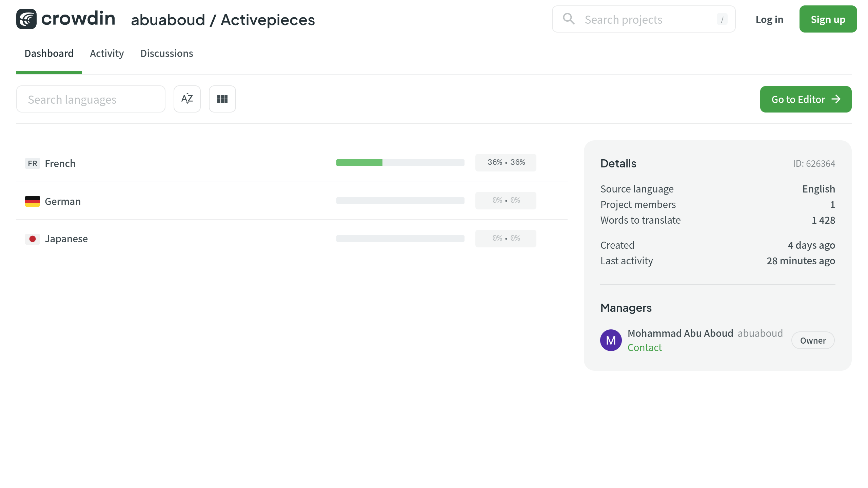Click the purple M avatar
Screen dimensions: 868x488
pyautogui.click(x=611, y=340)
